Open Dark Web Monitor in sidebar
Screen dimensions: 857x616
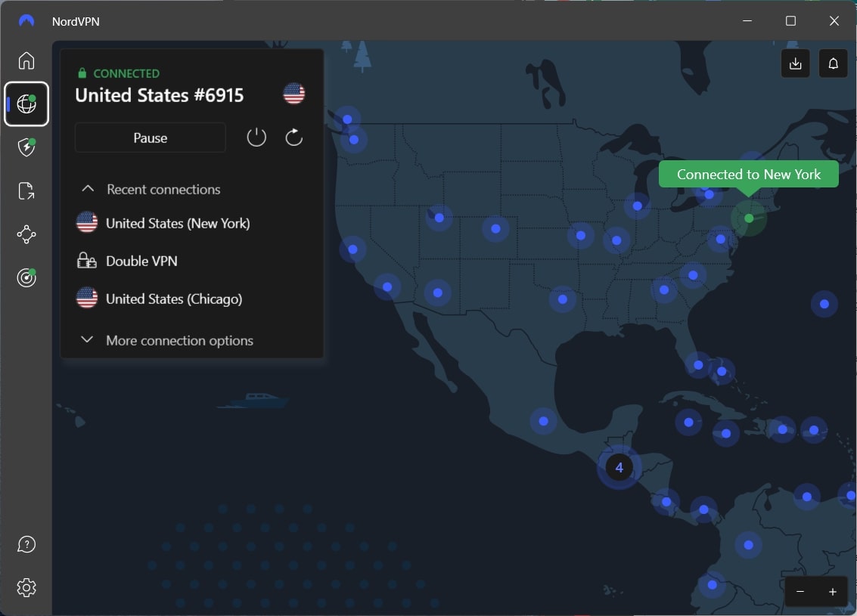tap(26, 277)
